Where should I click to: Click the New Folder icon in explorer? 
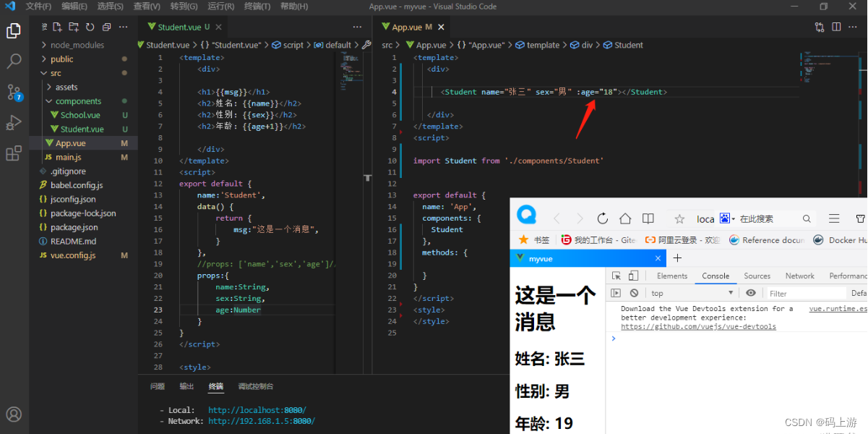point(74,27)
